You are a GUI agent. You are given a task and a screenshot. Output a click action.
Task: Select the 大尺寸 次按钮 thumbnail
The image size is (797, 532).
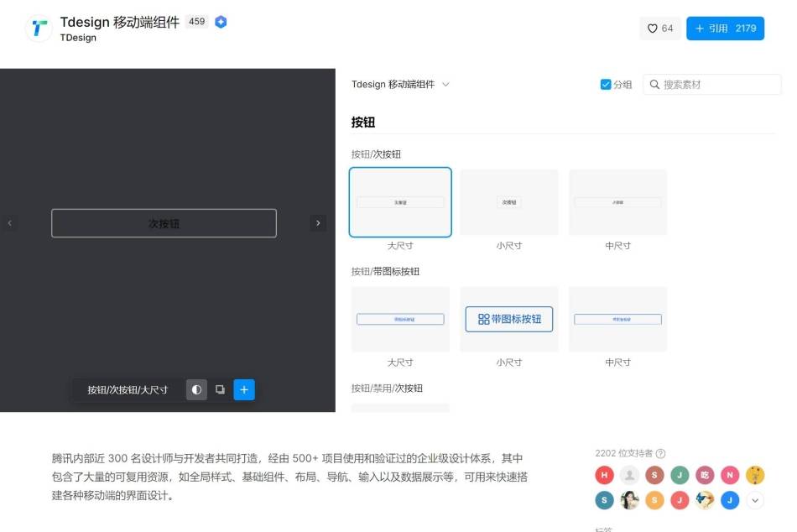(400, 201)
